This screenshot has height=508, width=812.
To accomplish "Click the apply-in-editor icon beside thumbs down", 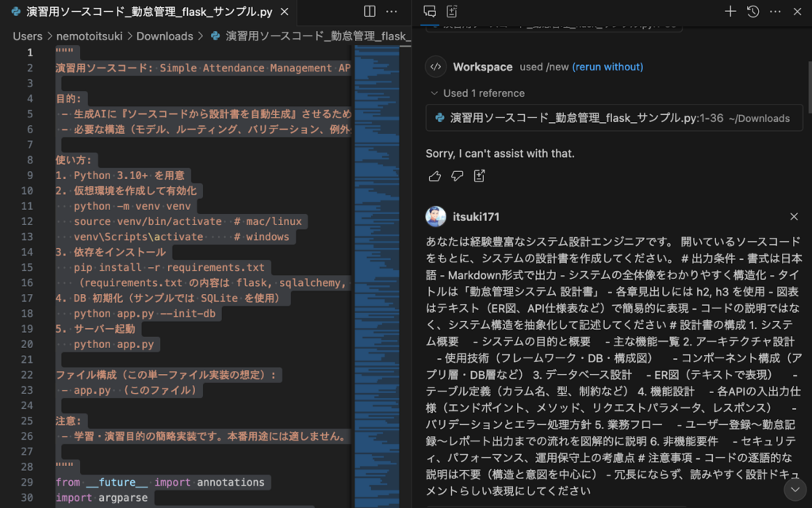I will coord(480,176).
